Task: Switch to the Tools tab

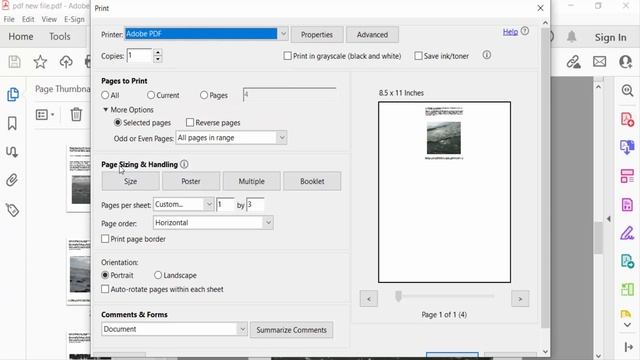Action: point(60,36)
